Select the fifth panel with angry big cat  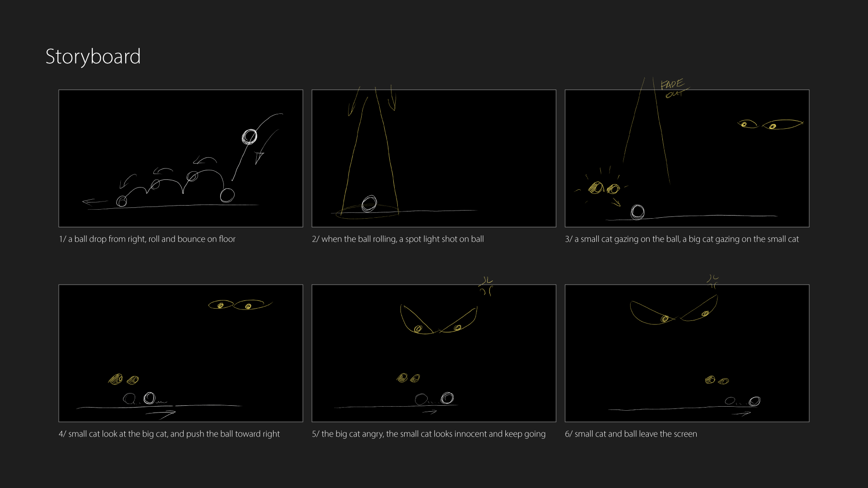pos(434,353)
